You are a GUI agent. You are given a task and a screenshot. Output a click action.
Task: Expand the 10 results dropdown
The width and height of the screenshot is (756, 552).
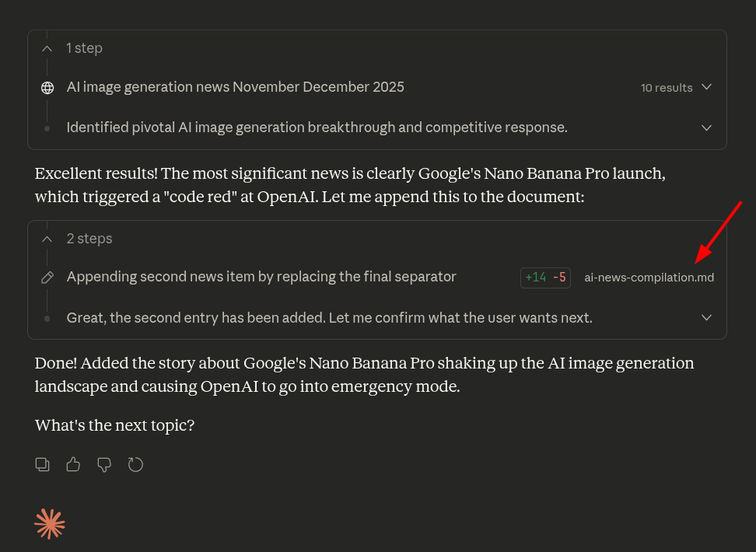pyautogui.click(x=706, y=87)
